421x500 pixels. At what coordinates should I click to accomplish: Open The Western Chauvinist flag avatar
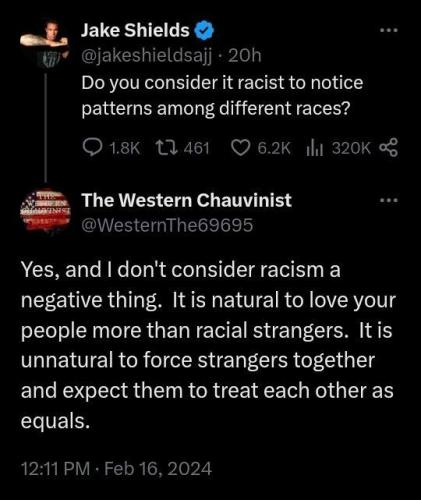(x=45, y=211)
